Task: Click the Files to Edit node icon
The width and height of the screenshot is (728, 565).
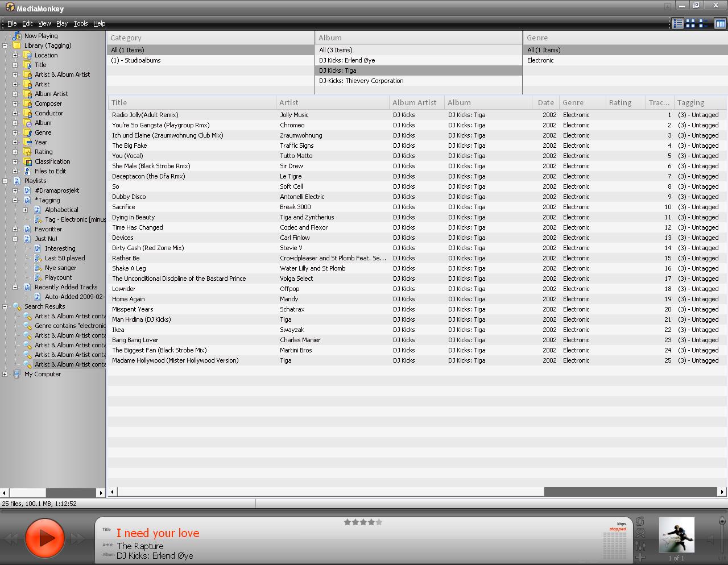Action: point(27,171)
